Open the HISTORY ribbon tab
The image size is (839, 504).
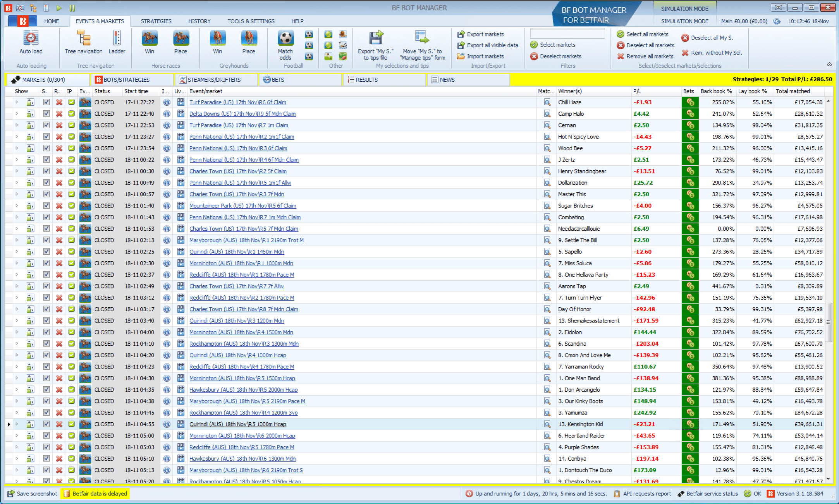pos(199,21)
